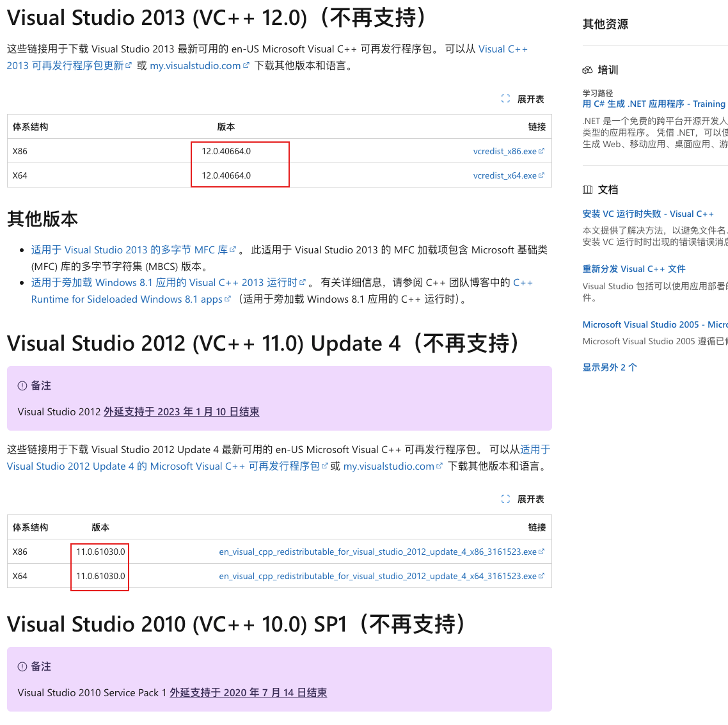Select version 11.0.61030.0 in X64 row

pos(100,575)
